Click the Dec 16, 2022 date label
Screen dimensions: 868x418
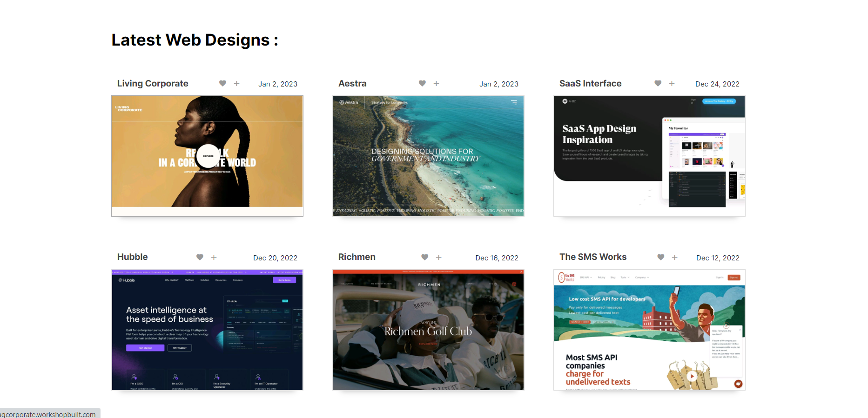pyautogui.click(x=497, y=258)
